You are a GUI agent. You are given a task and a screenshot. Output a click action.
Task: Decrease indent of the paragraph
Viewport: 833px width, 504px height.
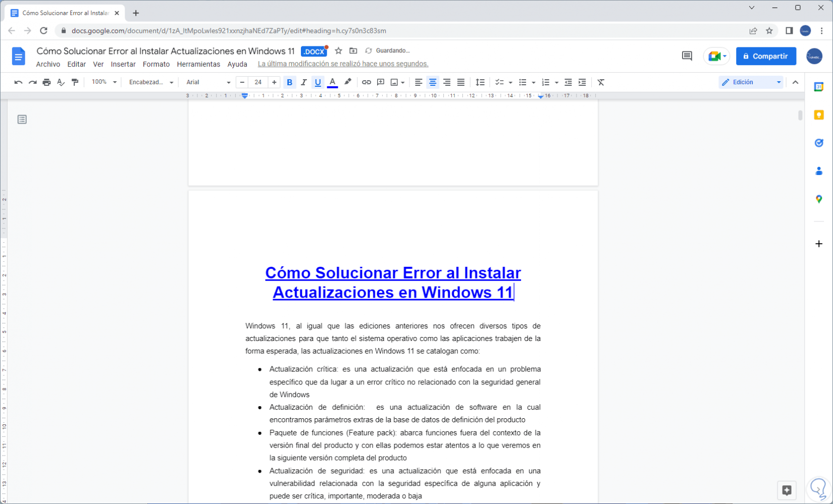pyautogui.click(x=568, y=82)
